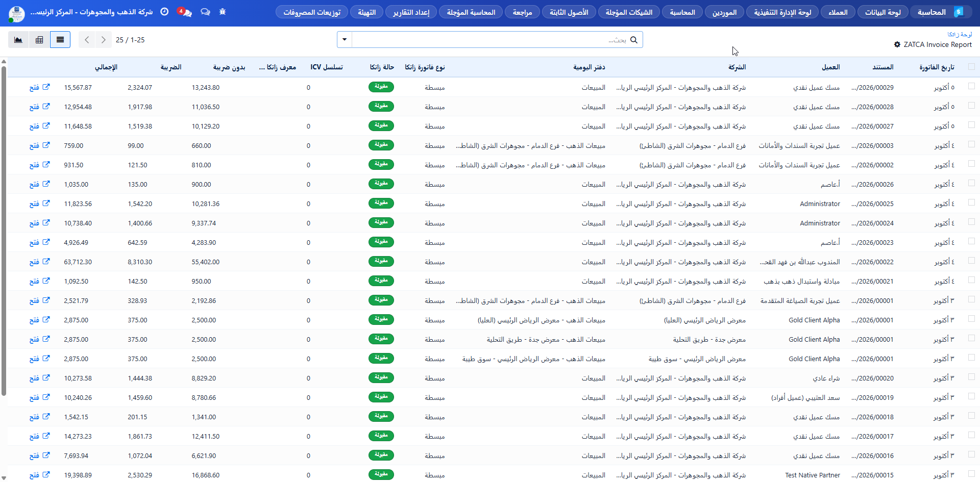980x482 pixels.
Task: Switch to graph view icon
Action: [x=18, y=40]
